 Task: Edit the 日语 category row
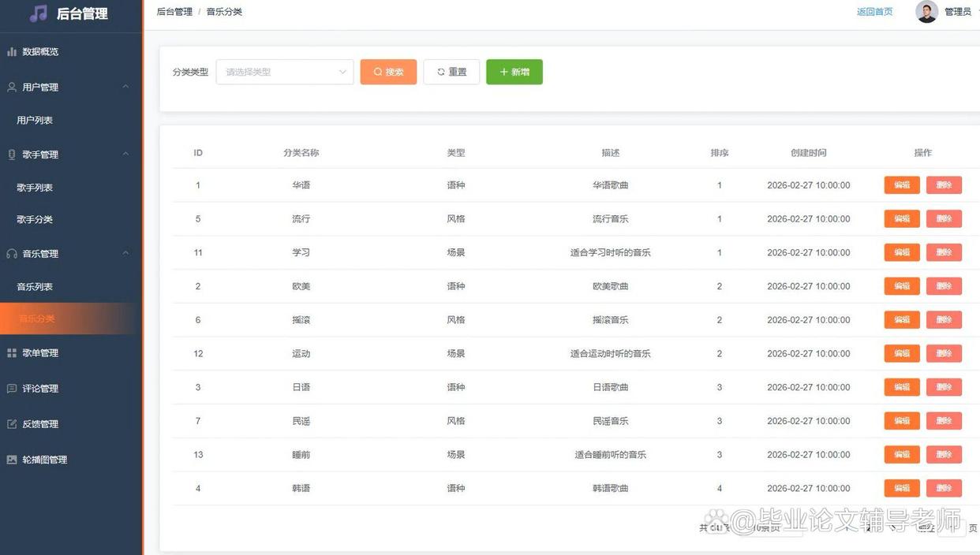point(902,387)
